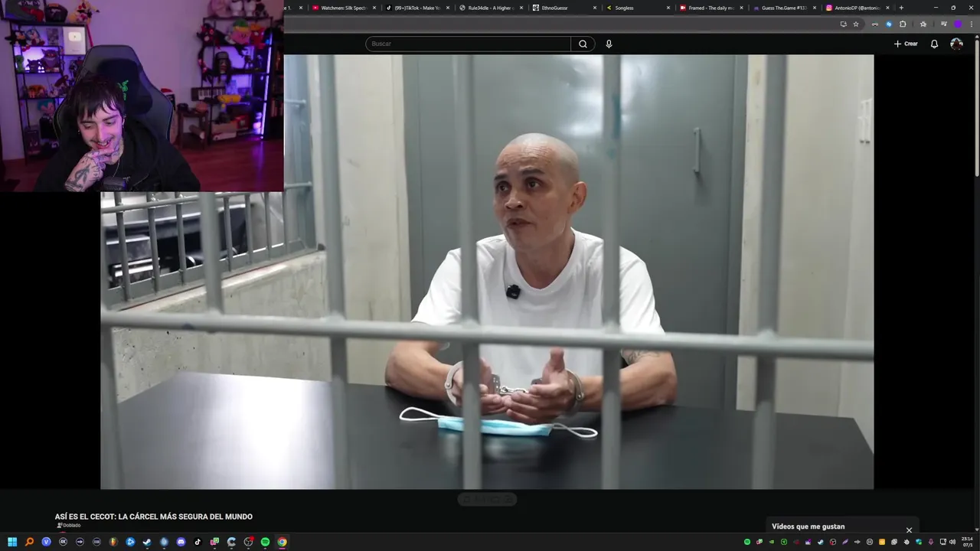Open the taskbar search magnifier
This screenshot has width=980, height=551.
[29, 542]
